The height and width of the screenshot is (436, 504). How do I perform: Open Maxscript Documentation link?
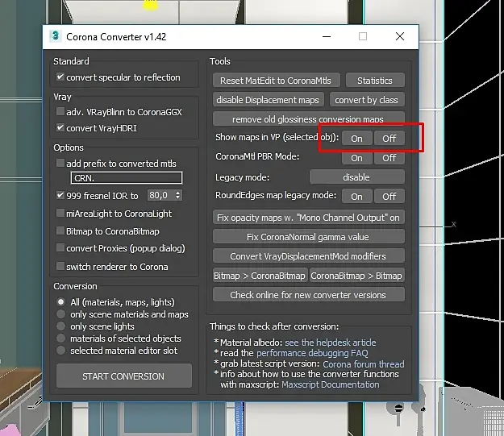pos(331,384)
